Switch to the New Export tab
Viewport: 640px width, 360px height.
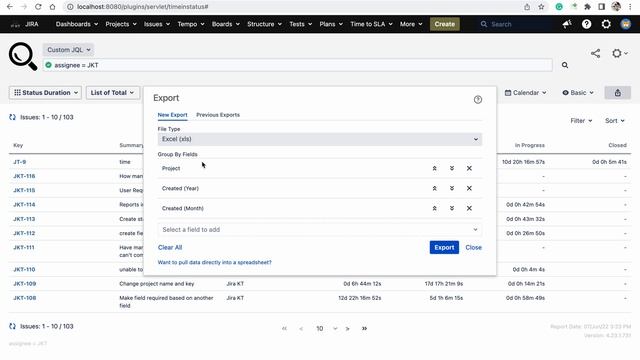[x=172, y=115]
